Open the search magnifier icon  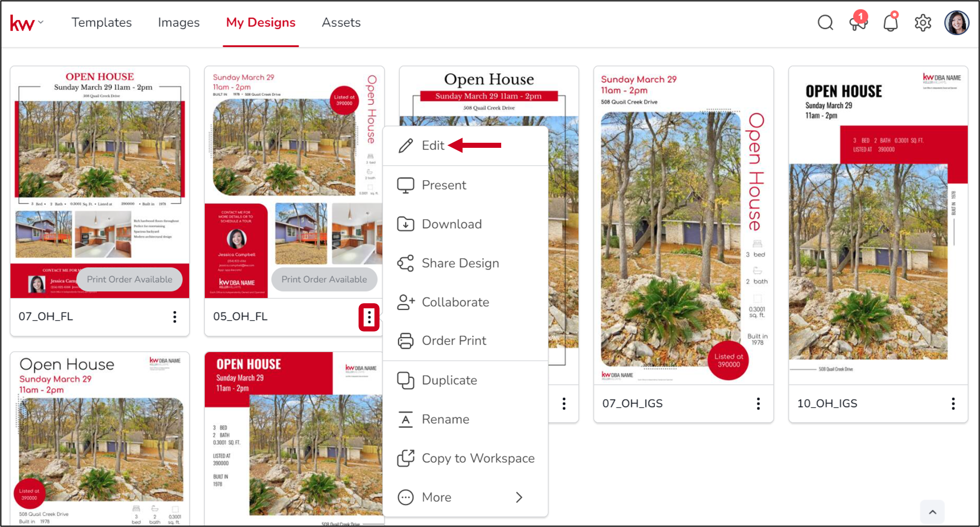point(825,22)
